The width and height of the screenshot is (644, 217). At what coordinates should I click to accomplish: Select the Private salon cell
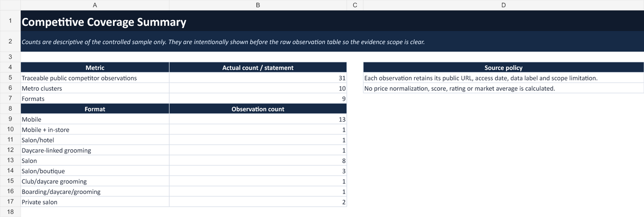95,202
